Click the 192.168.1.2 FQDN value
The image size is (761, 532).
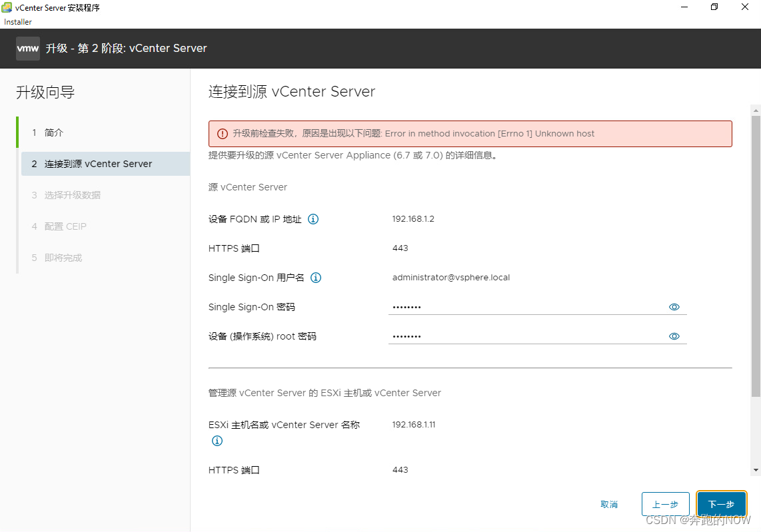(413, 218)
